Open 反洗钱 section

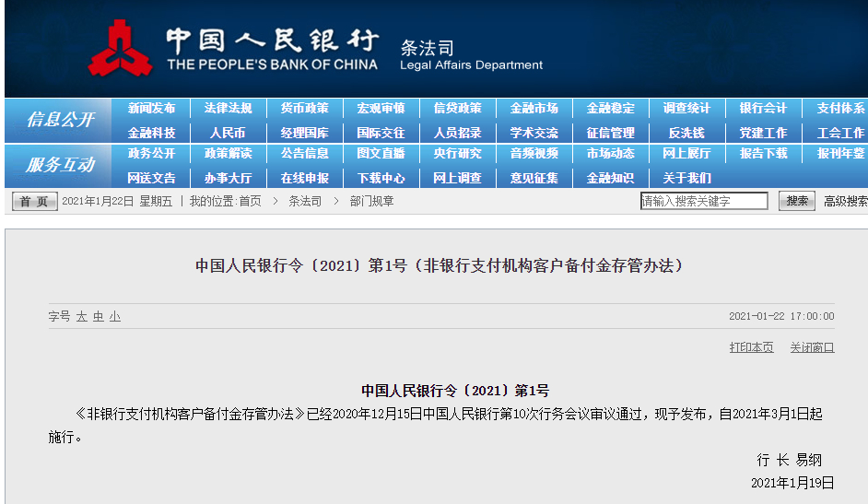coord(686,133)
